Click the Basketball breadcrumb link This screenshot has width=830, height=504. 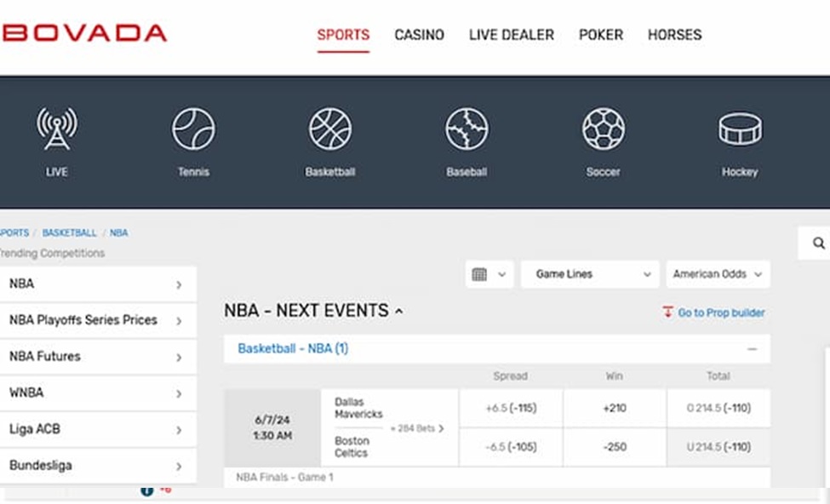69,232
